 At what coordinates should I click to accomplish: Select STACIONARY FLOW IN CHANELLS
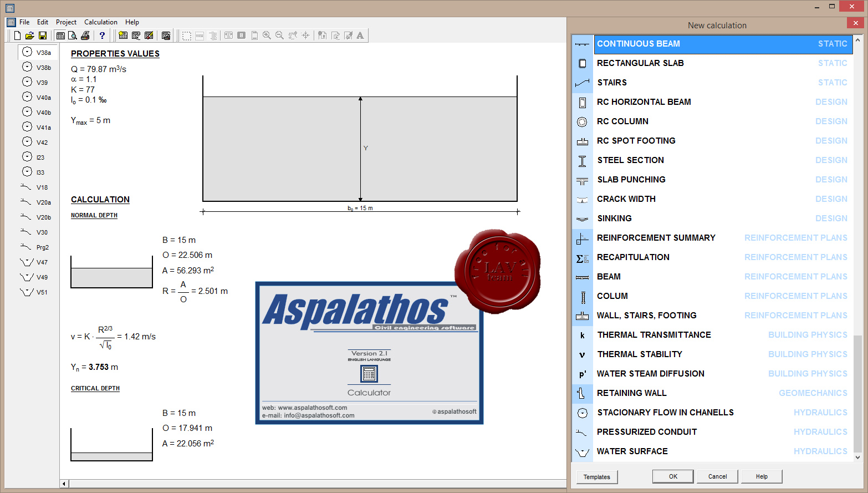point(712,413)
